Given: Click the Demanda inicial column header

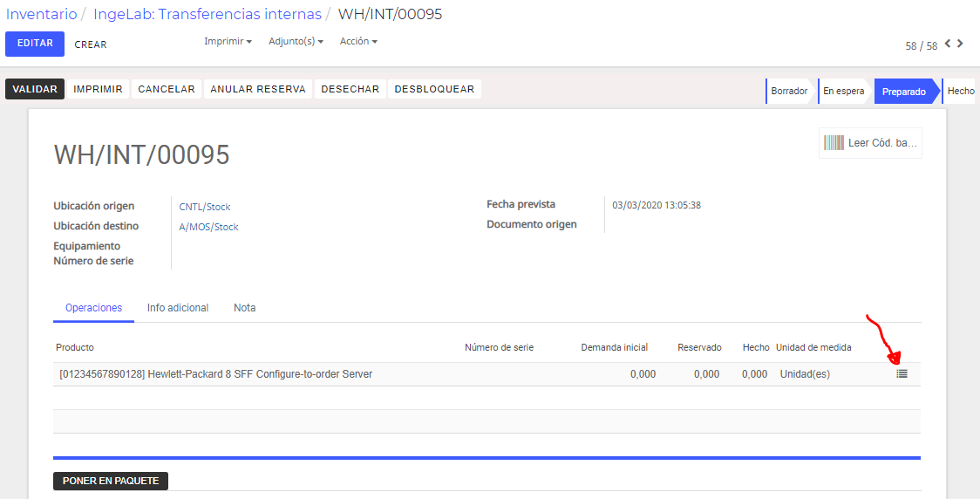Looking at the screenshot, I should pos(615,347).
